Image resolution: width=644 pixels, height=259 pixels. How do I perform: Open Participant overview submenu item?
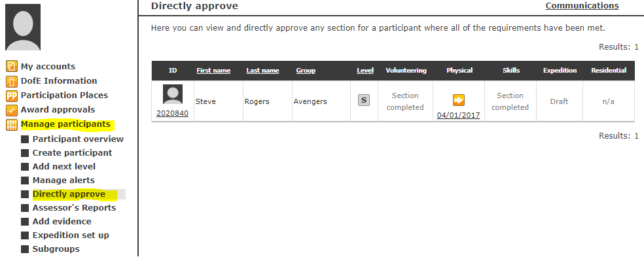click(x=78, y=139)
